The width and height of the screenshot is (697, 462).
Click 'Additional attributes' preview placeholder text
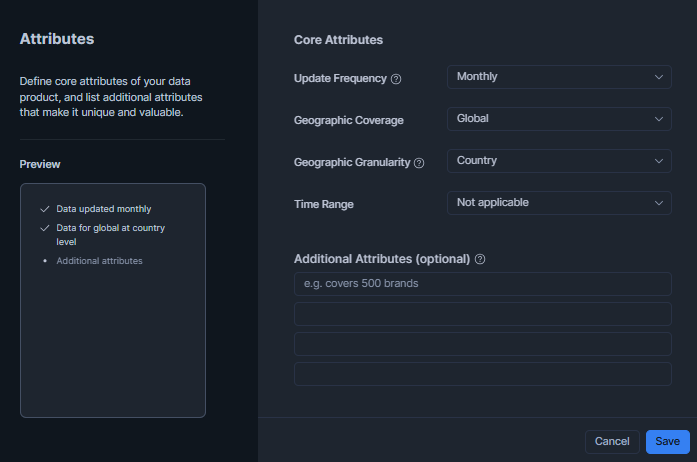(x=99, y=261)
